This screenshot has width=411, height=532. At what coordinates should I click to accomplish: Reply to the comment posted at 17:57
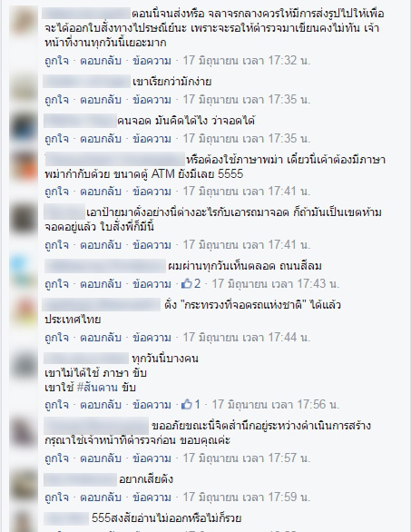tap(101, 458)
